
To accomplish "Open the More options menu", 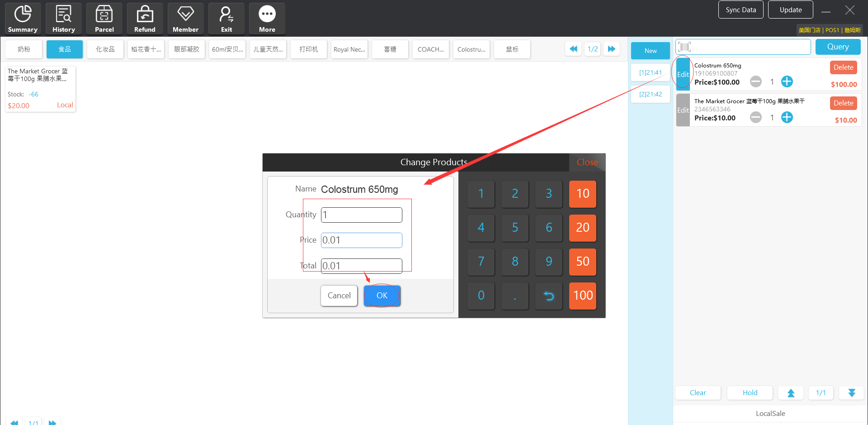I will pos(267,19).
